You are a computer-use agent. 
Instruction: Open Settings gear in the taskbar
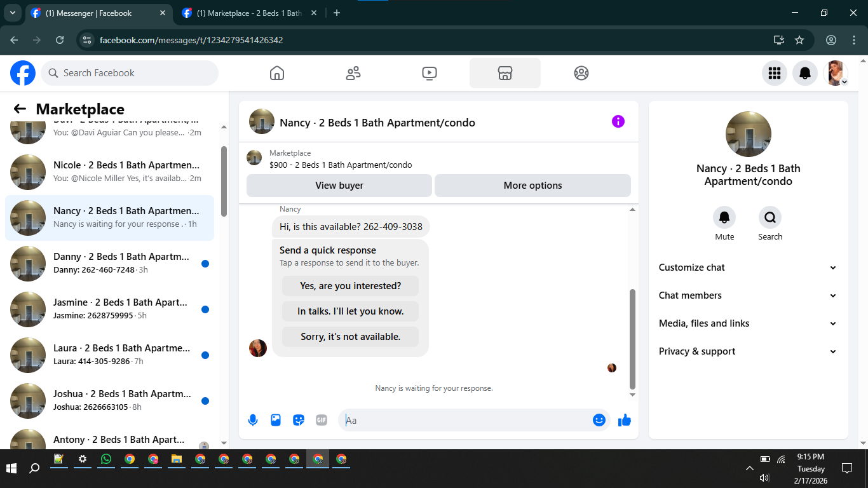83,459
